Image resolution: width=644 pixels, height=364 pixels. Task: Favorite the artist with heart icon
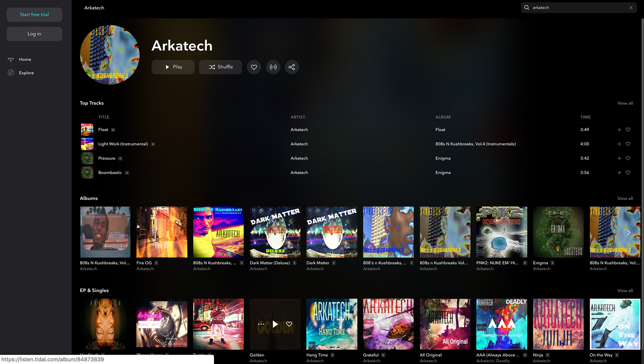pos(254,67)
